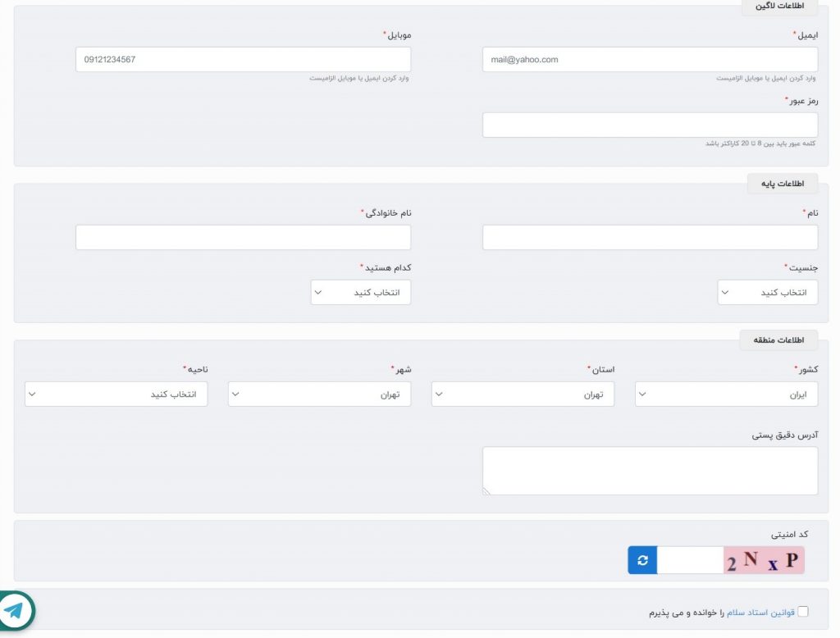The image size is (840, 638).
Task: Click the نام first name field
Action: 651,237
